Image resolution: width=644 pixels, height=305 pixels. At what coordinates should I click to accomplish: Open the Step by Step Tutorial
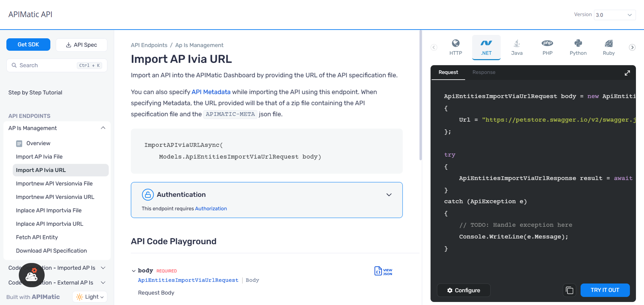tap(35, 92)
